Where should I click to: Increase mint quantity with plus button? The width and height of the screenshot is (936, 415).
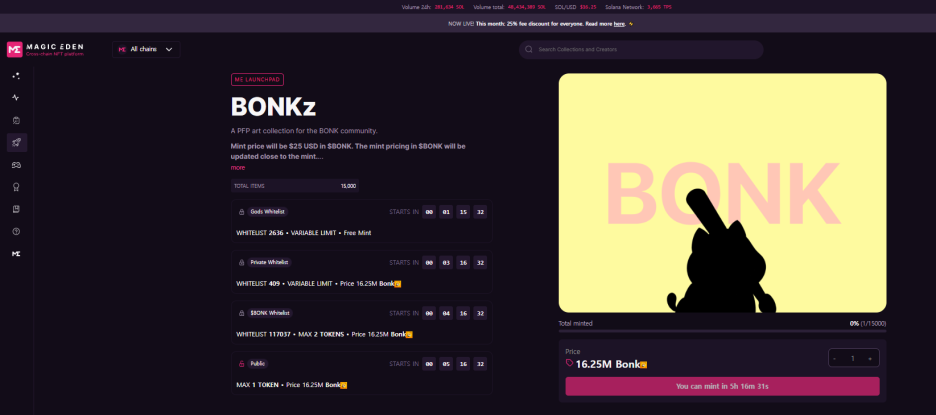point(870,359)
